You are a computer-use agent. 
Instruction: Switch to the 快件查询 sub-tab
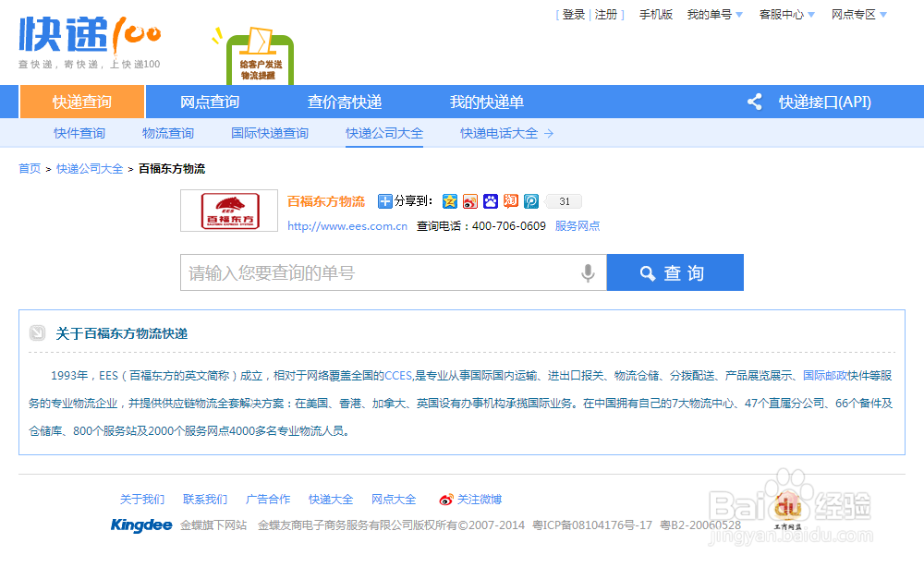coord(79,133)
